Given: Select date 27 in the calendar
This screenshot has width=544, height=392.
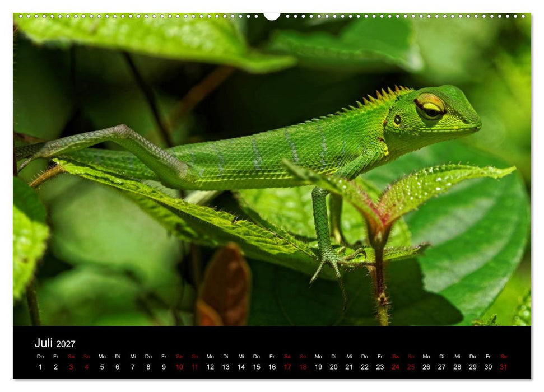Looking at the screenshot, I should coord(441,367).
